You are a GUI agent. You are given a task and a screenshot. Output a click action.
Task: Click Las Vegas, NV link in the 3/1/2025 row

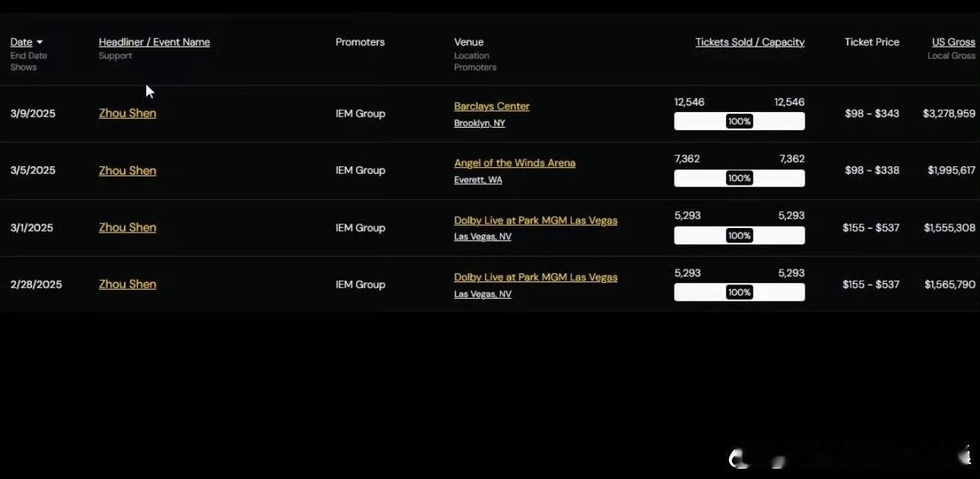click(x=482, y=237)
